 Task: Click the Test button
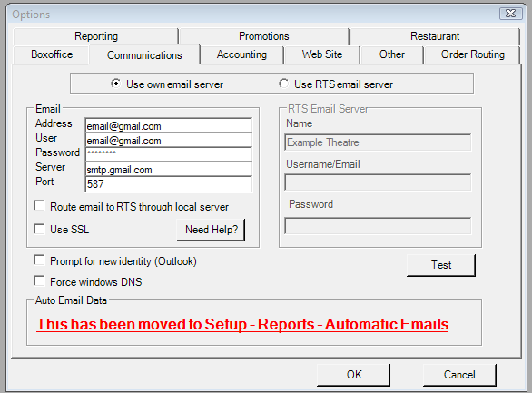point(441,265)
